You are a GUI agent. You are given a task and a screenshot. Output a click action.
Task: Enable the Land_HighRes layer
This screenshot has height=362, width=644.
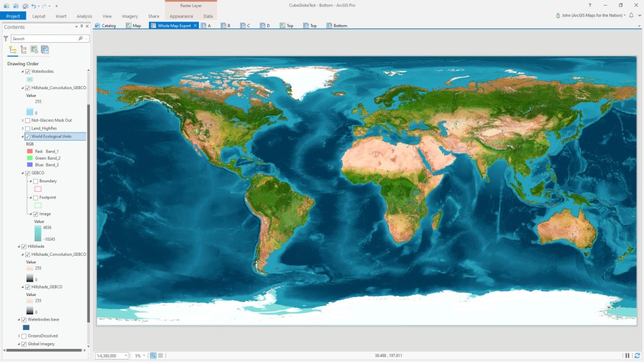(x=27, y=128)
